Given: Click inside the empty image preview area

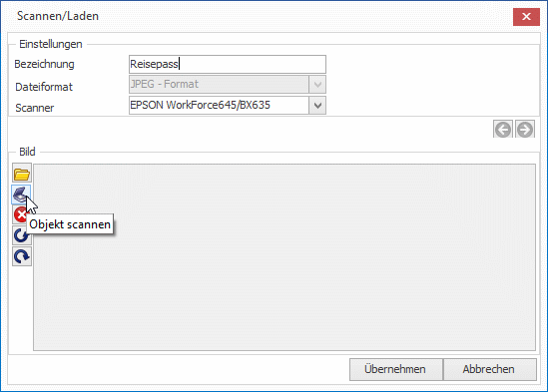Looking at the screenshot, I should click(x=284, y=257).
